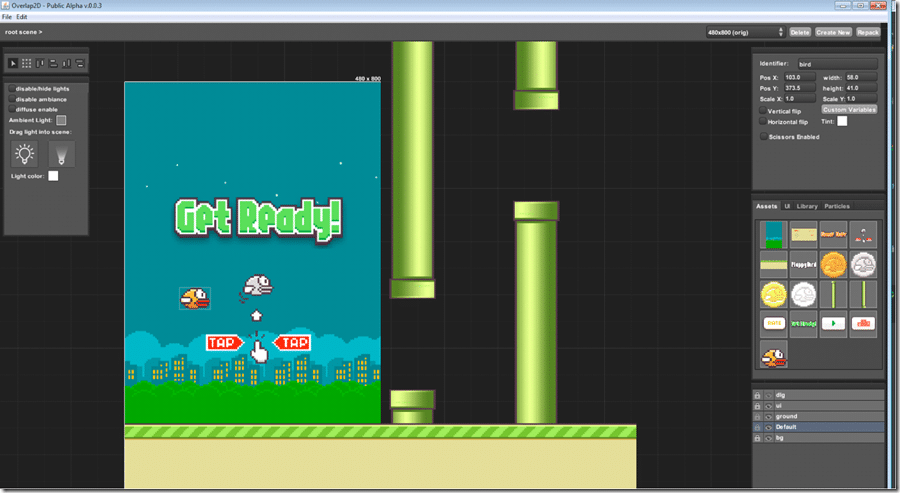Open the Edit menu
Image resolution: width=900 pixels, height=493 pixels.
[21, 17]
